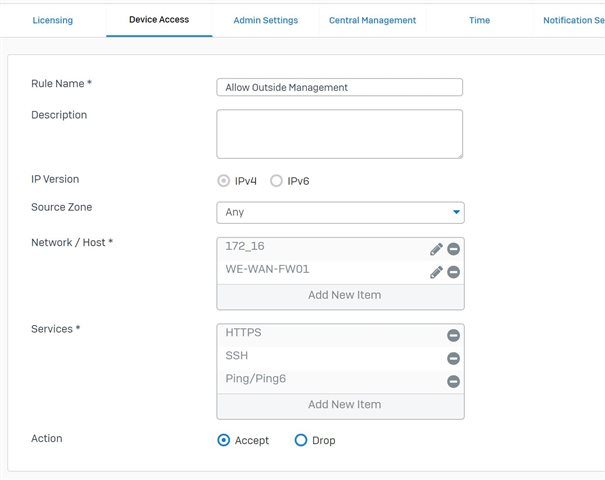The height and width of the screenshot is (480, 605).
Task: Remove the 172_16 network host entry
Action: 453,249
